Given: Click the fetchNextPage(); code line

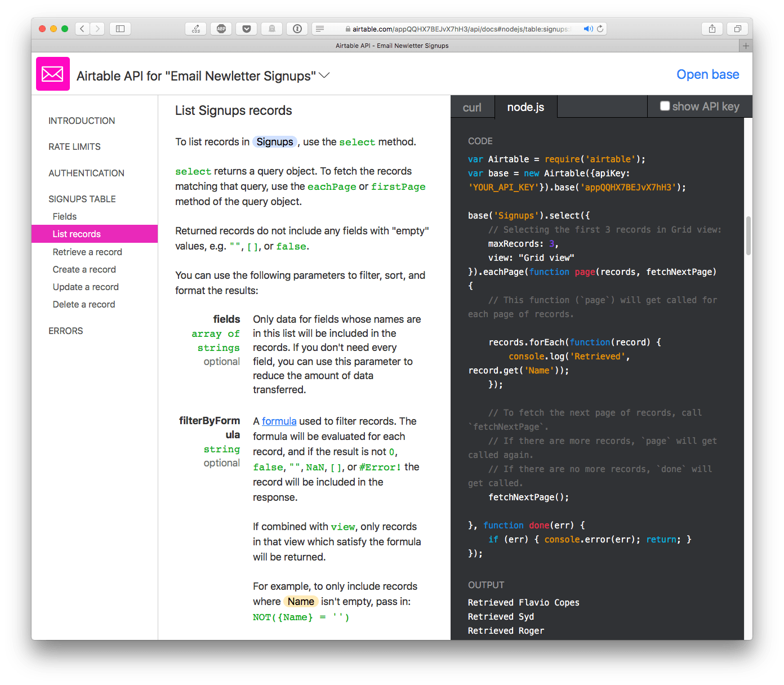Looking at the screenshot, I should (528, 497).
